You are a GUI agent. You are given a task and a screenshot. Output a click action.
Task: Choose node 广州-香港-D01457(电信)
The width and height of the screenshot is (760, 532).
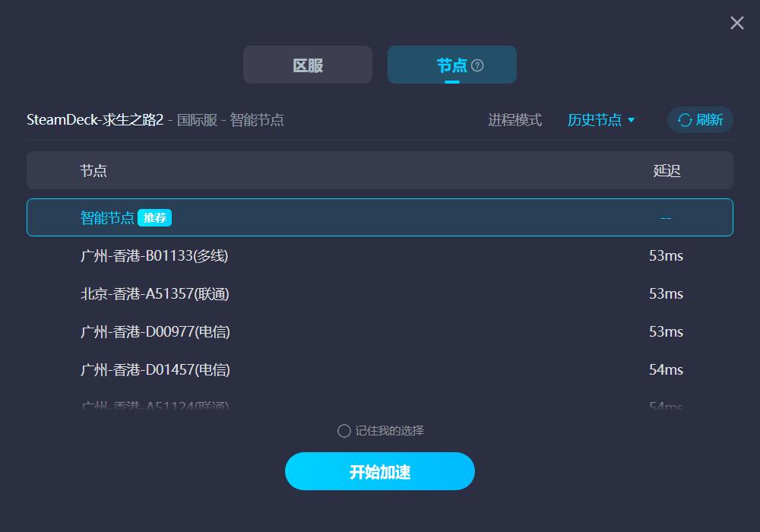[x=379, y=369]
